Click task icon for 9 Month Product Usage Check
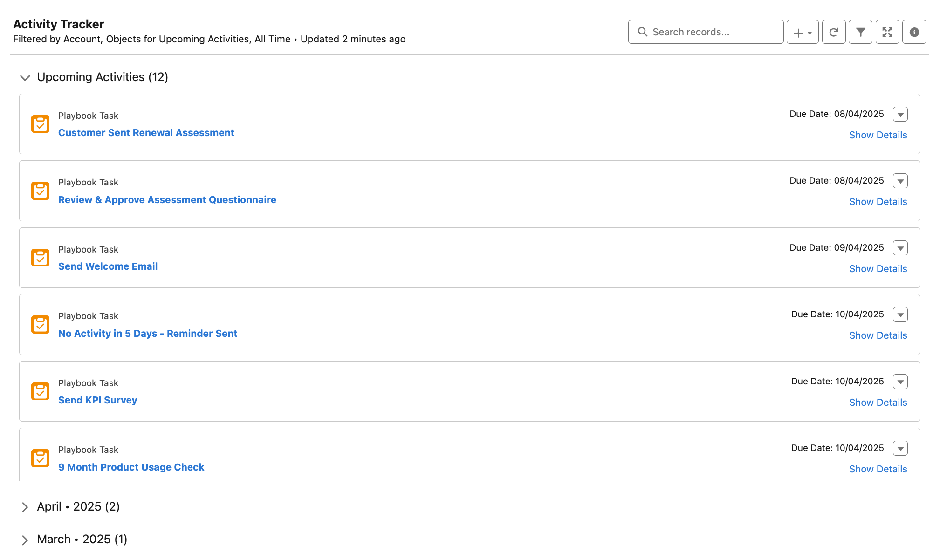 pyautogui.click(x=40, y=458)
